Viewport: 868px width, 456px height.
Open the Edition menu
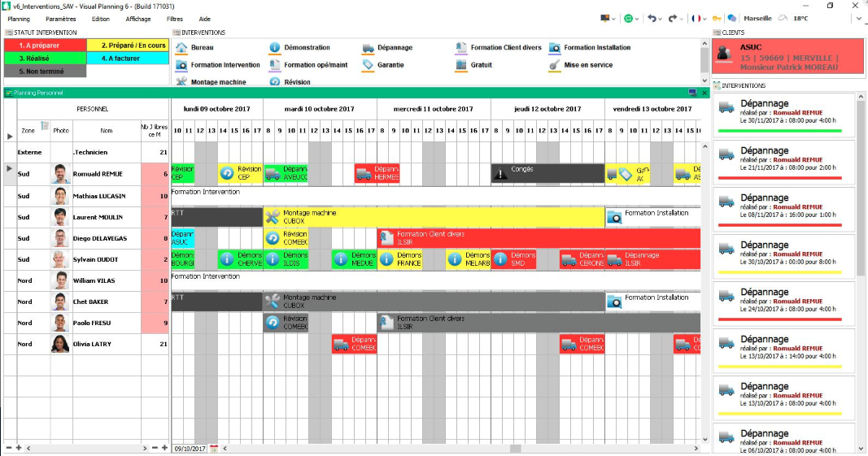click(x=101, y=19)
